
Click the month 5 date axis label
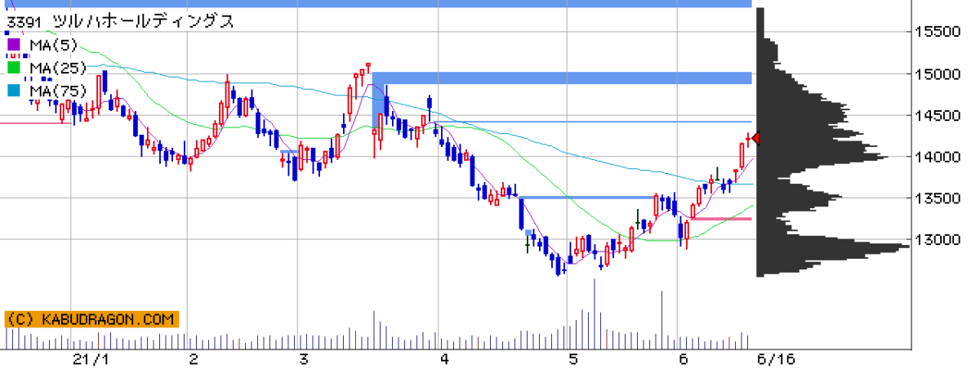pyautogui.click(x=573, y=359)
